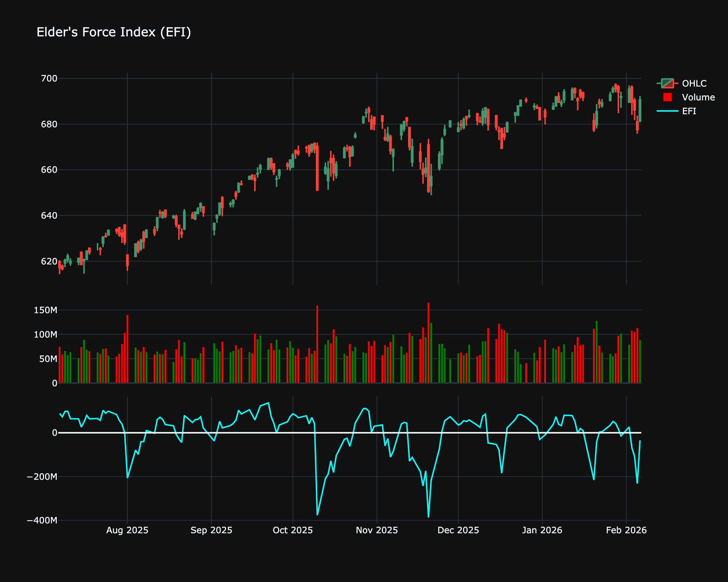Click the Aug 2025 x-axis label
The height and width of the screenshot is (582, 728).
pos(127,530)
